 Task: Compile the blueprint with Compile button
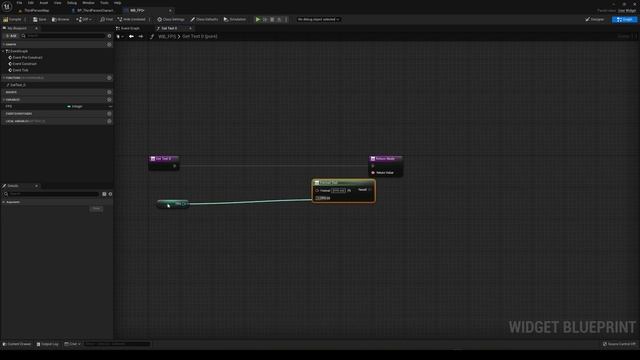[13, 19]
